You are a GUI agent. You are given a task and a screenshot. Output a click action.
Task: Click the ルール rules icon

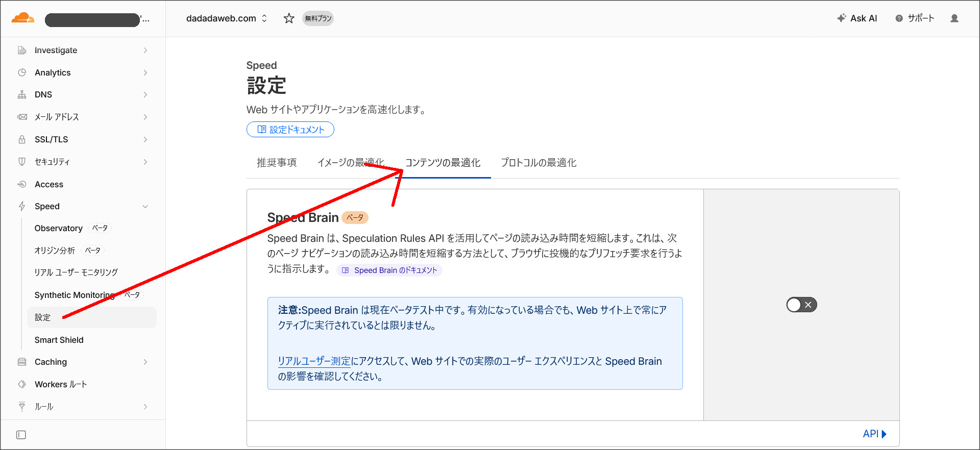pyautogui.click(x=22, y=407)
